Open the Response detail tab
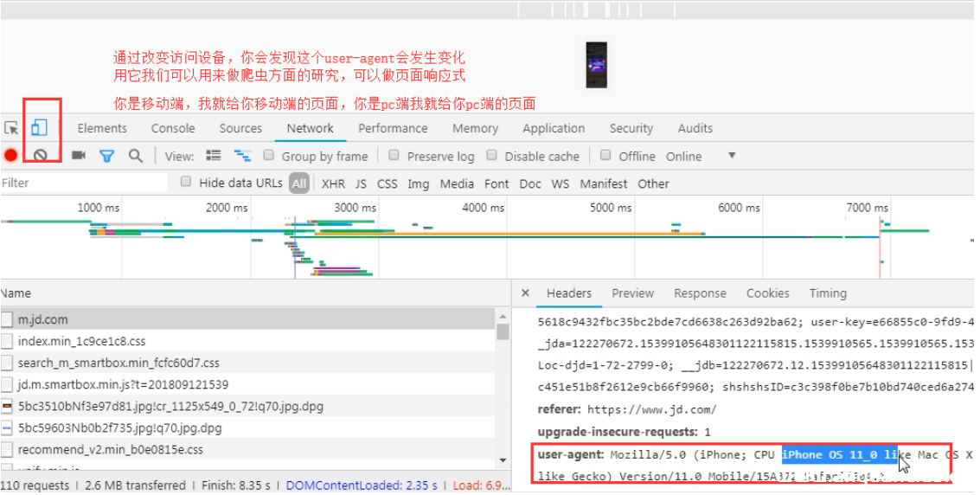980x495 pixels. [x=700, y=293]
